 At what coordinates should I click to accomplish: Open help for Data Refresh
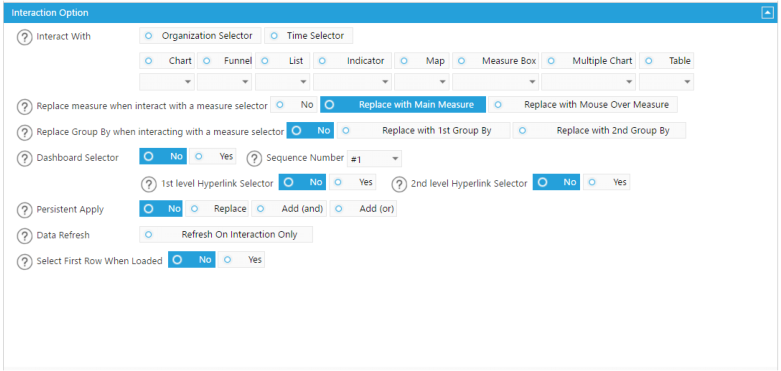point(24,236)
